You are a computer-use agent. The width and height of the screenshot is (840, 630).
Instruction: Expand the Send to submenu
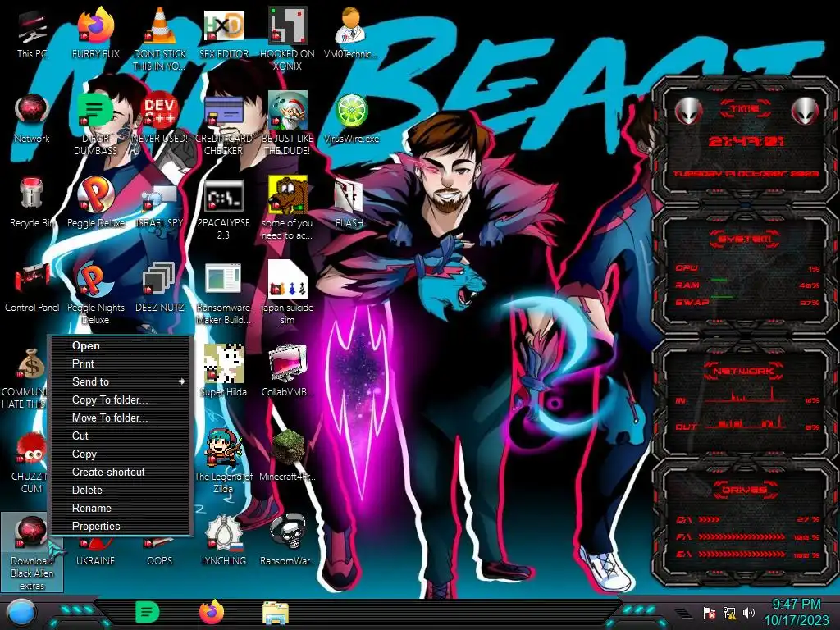tap(121, 381)
